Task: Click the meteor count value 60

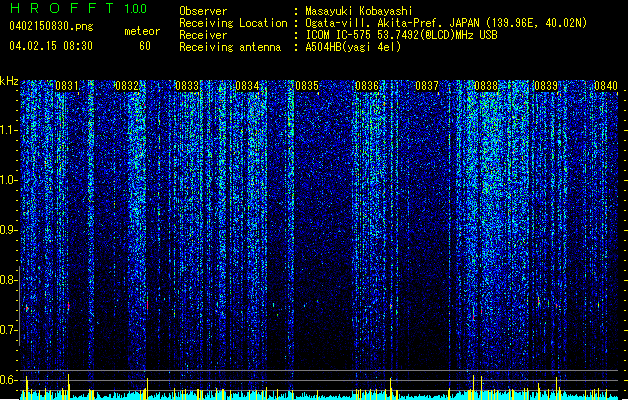Action: pyautogui.click(x=145, y=46)
